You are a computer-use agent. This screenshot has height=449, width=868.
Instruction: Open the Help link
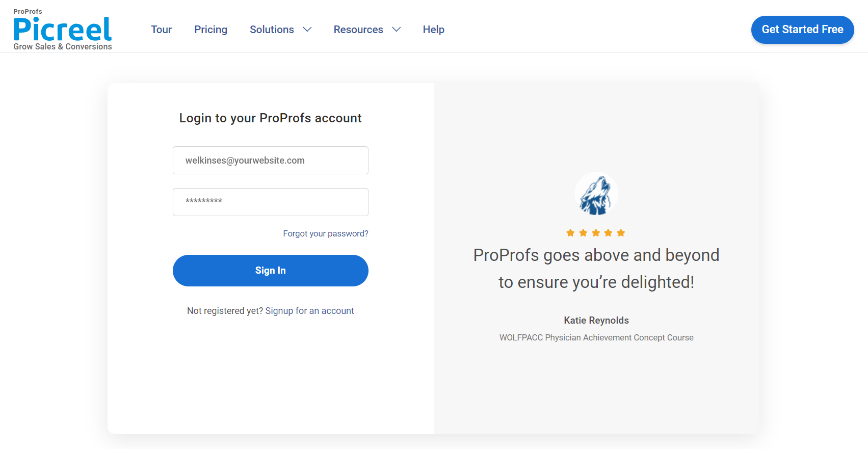click(x=433, y=30)
